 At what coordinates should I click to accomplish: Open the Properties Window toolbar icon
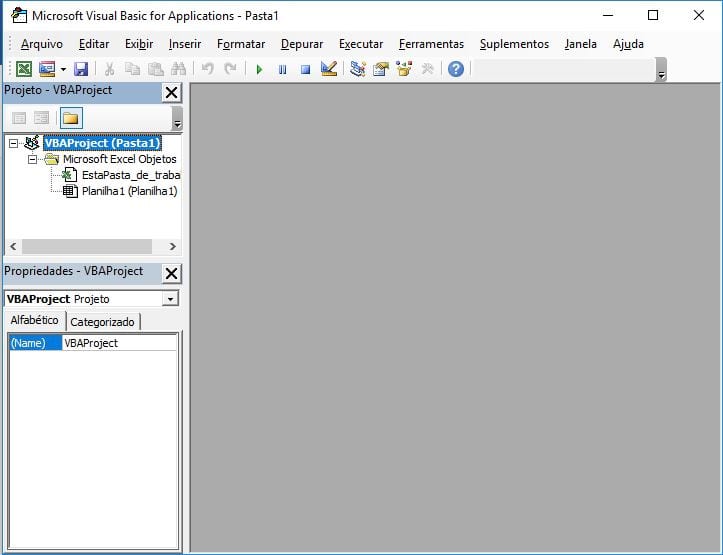tap(381, 69)
